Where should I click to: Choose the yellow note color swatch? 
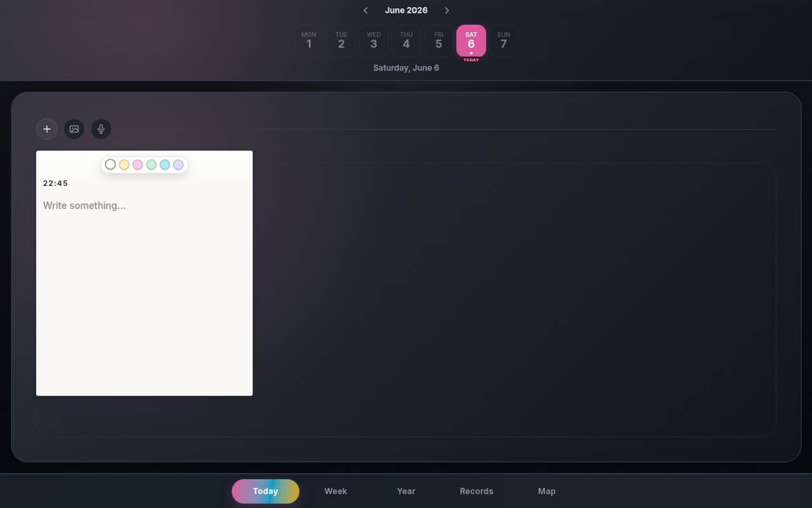click(124, 164)
